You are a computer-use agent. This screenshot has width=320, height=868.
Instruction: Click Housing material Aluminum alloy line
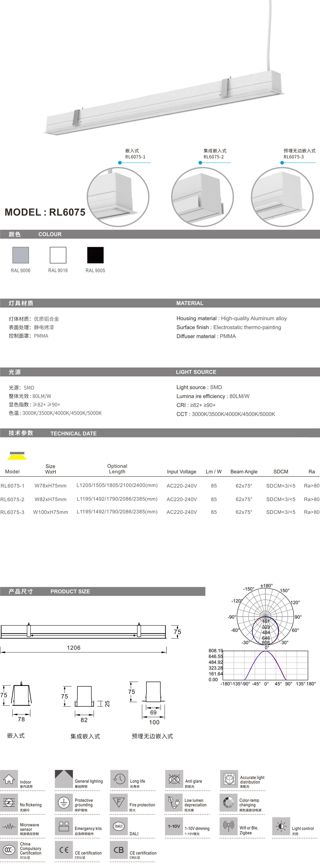pos(232,318)
